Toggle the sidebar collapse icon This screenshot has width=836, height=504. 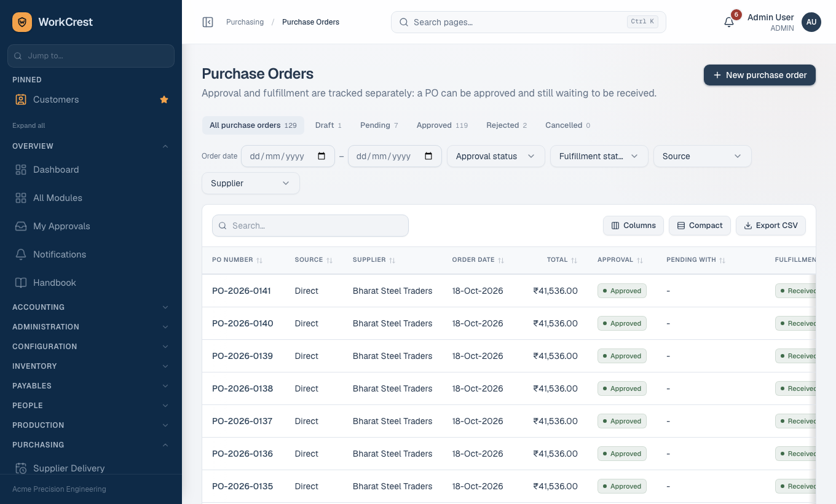(x=208, y=22)
